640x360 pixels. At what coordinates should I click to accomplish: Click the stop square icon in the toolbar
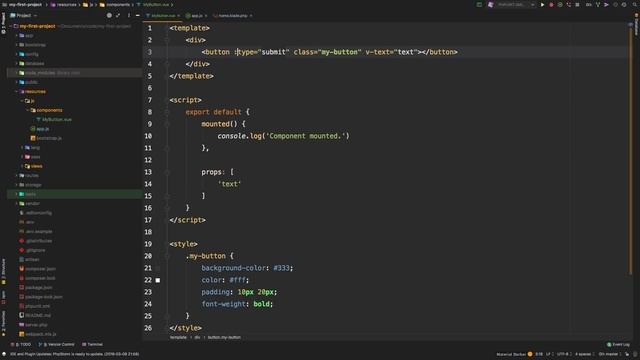coord(577,5)
